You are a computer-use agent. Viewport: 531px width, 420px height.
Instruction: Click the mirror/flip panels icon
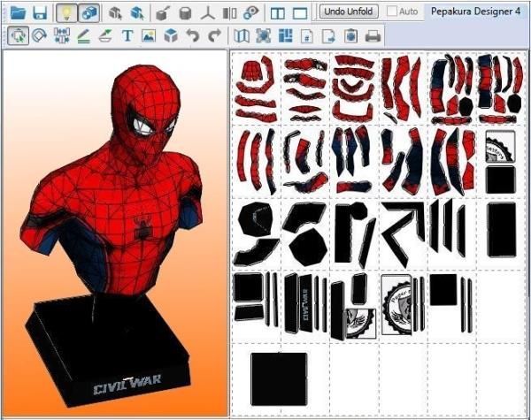229,13
